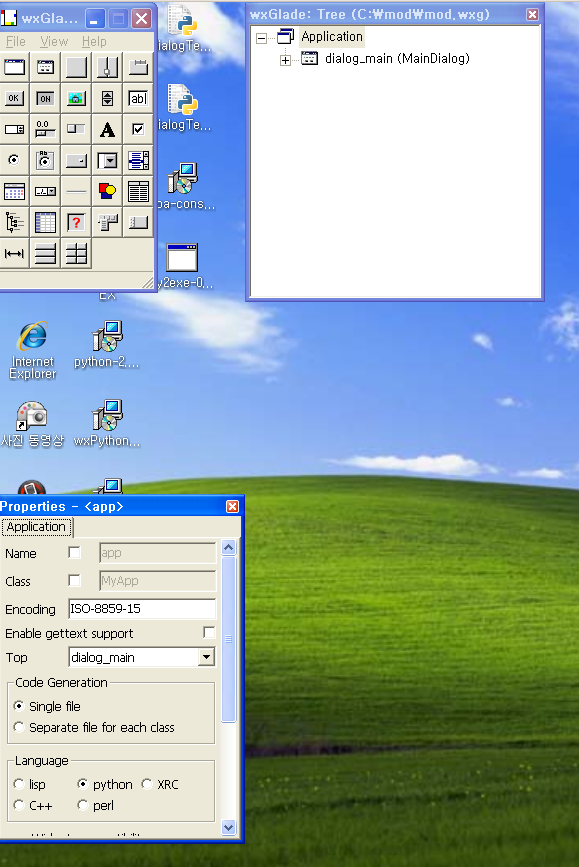
Task: Select the OK Button widget tool
Action: click(14, 98)
